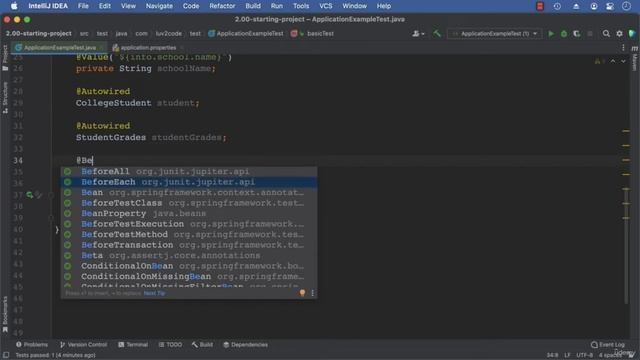
Task: Click ApplicationExampleTest breadcrumb in navigation bar
Action: point(246,34)
